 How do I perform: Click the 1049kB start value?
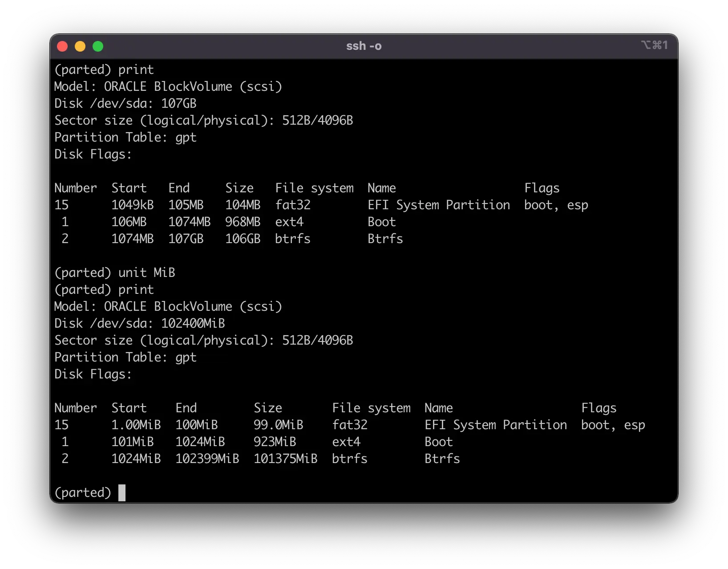(132, 205)
